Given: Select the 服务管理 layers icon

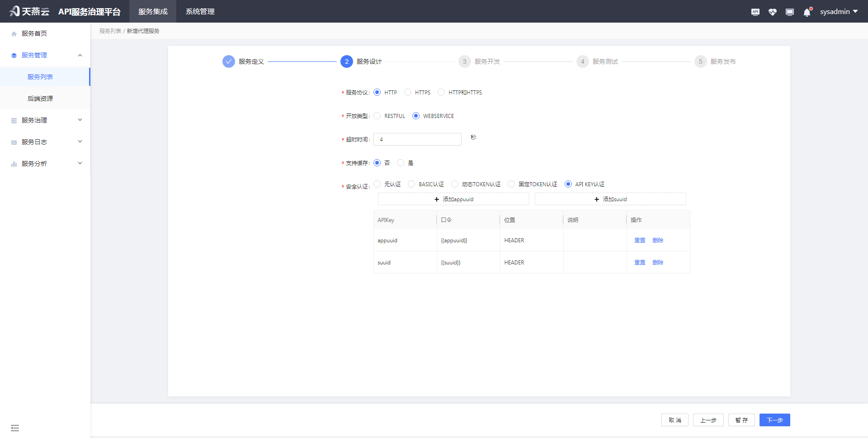Looking at the screenshot, I should coord(14,55).
